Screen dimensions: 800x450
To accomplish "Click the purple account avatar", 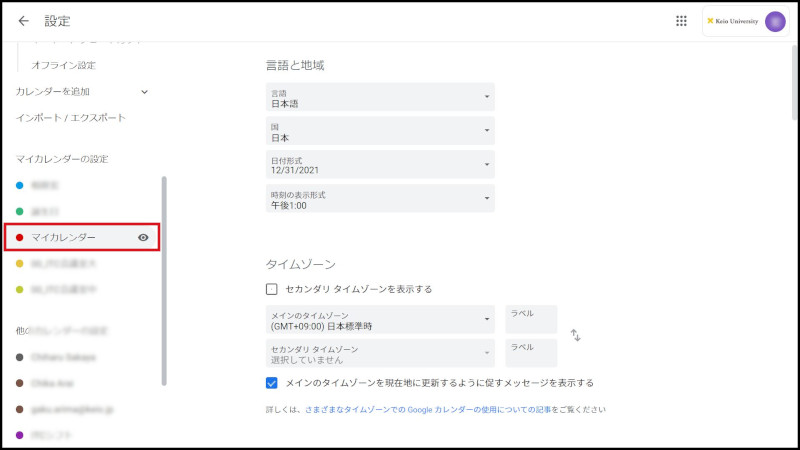I will tap(774, 21).
